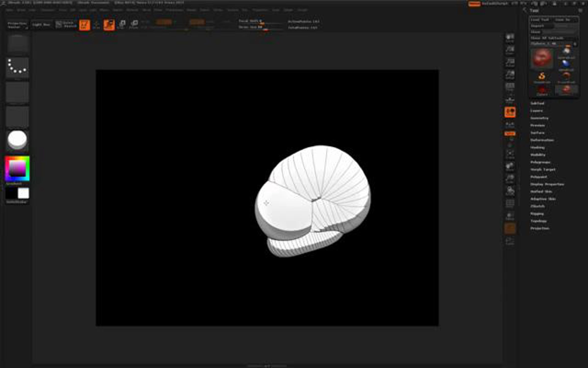588x368 pixels.
Task: Open Projection Master
Action: [x=17, y=25]
